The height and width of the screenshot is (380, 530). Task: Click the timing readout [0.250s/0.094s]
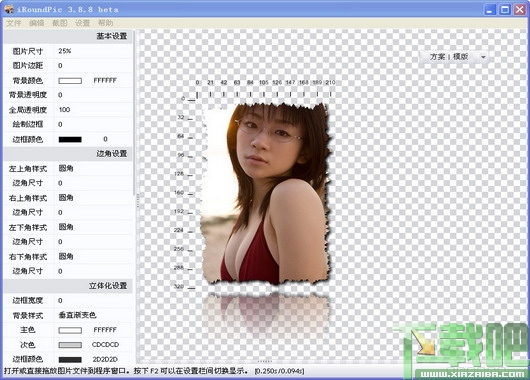tap(280, 371)
